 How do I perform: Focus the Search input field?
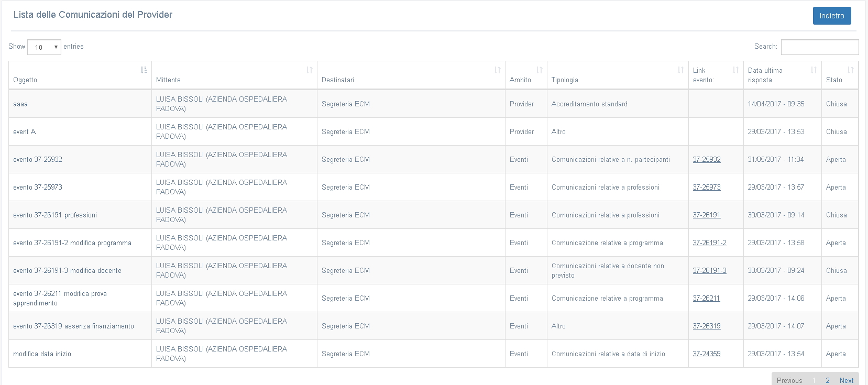[819, 47]
